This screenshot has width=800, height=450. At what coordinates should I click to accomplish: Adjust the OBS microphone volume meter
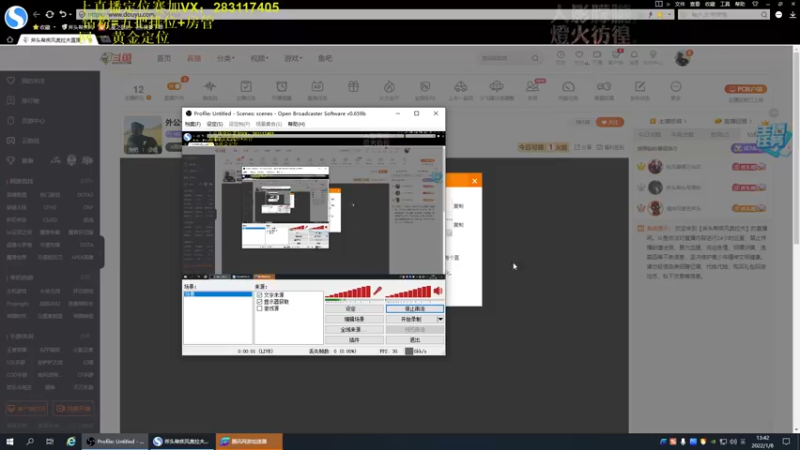click(x=348, y=292)
